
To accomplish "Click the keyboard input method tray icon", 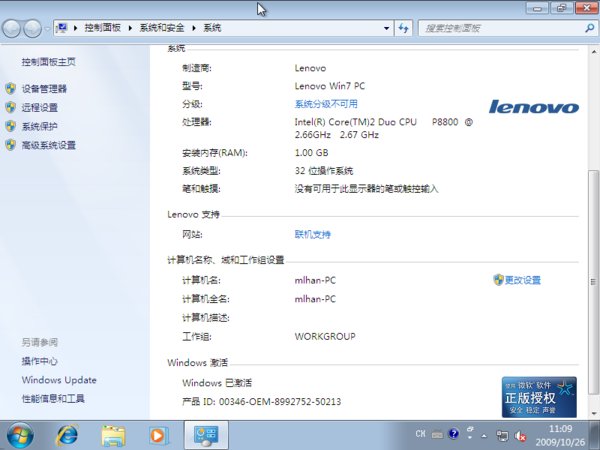I will 437,434.
